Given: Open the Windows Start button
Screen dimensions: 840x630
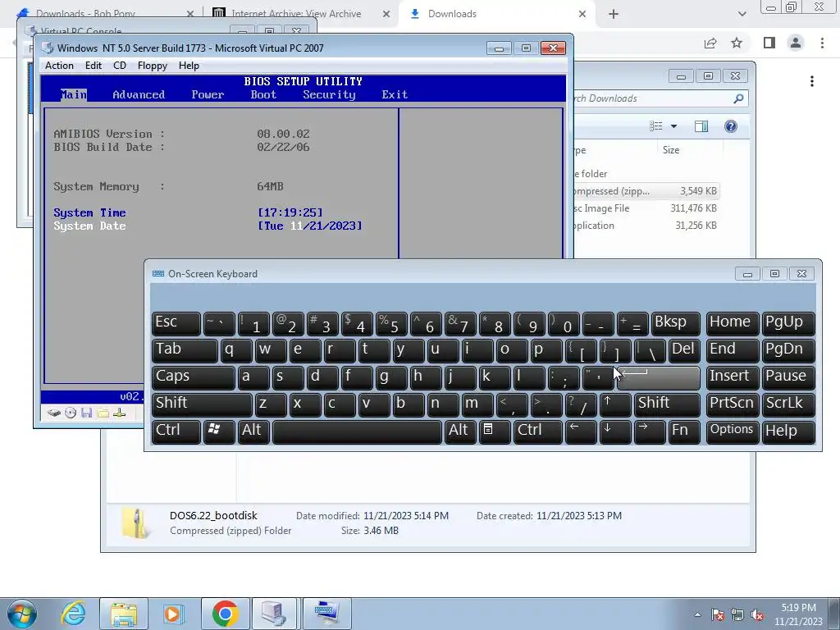Looking at the screenshot, I should click(22, 614).
